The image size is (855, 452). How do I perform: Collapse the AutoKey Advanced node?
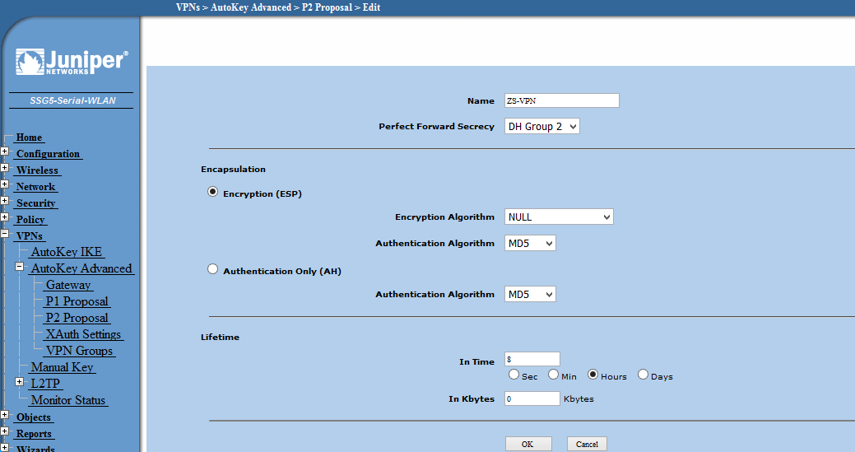(x=20, y=268)
